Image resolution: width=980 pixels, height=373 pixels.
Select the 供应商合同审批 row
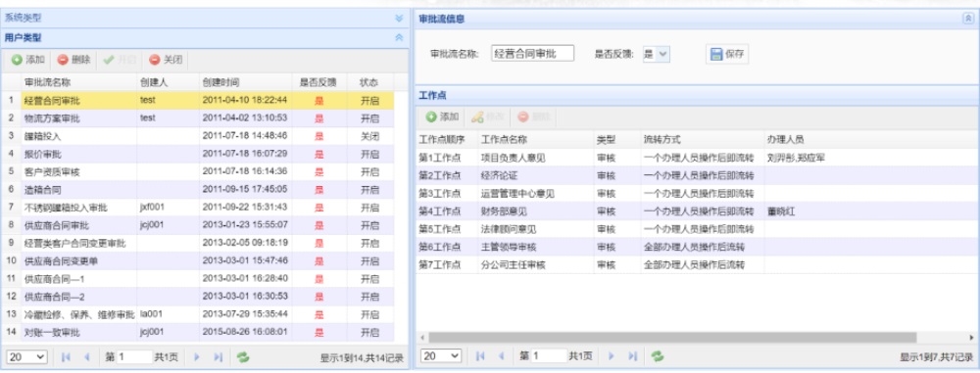198,225
